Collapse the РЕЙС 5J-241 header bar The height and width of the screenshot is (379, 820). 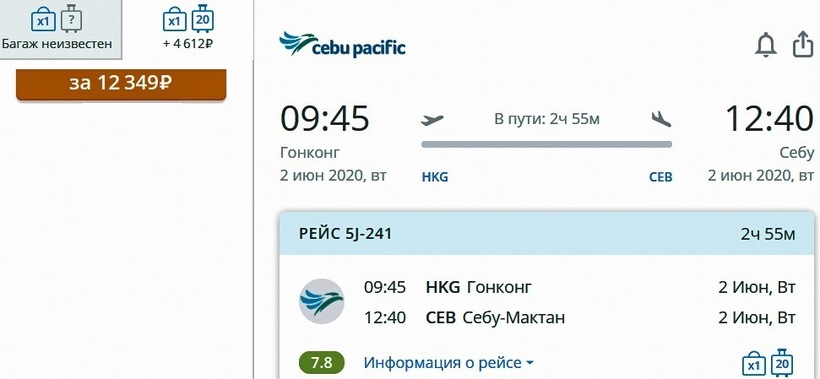click(x=546, y=233)
